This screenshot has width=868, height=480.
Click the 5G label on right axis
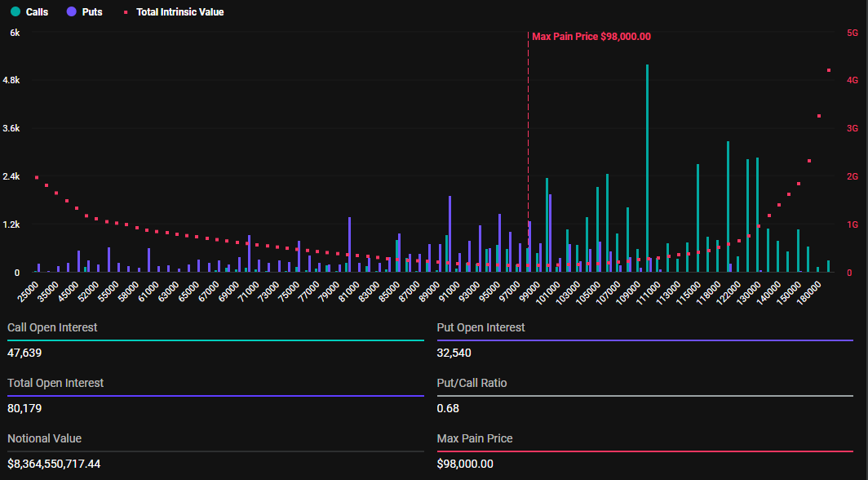(852, 33)
